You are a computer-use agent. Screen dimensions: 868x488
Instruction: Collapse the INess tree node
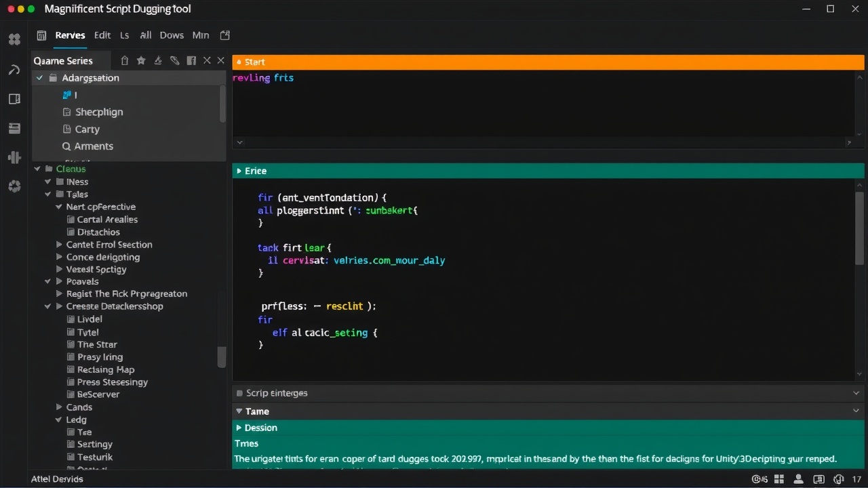point(48,182)
